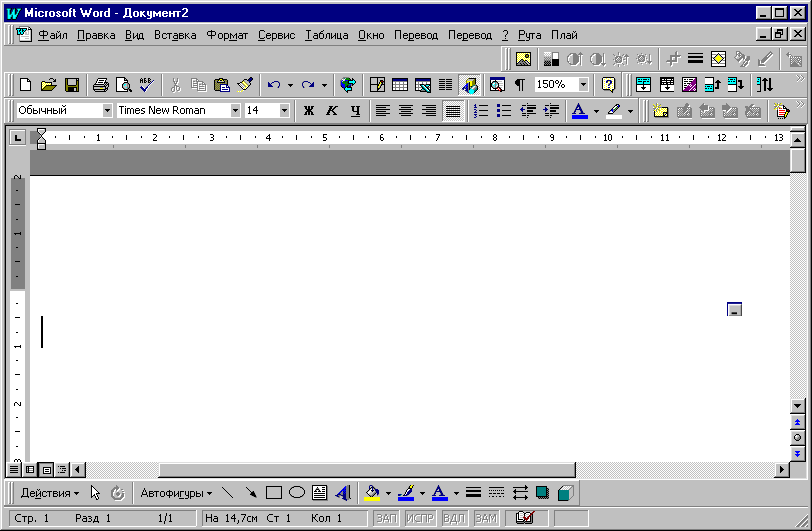Print the document with printer icon

(x=100, y=84)
